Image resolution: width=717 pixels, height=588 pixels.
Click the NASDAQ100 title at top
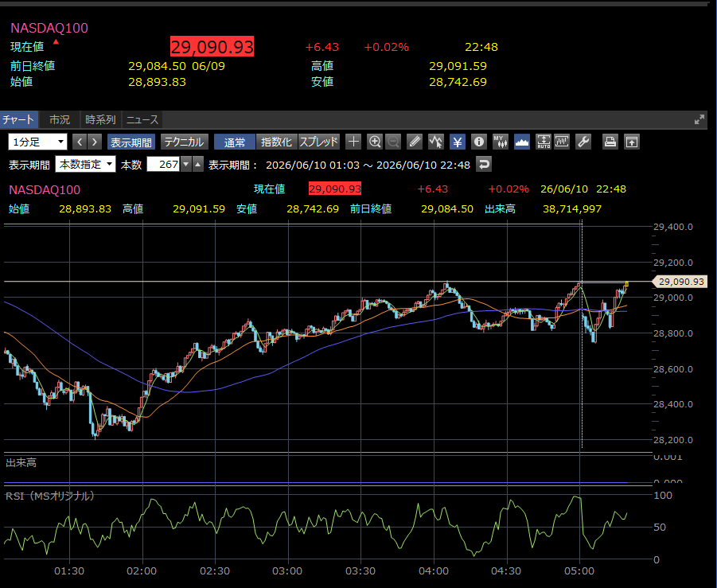pyautogui.click(x=49, y=28)
